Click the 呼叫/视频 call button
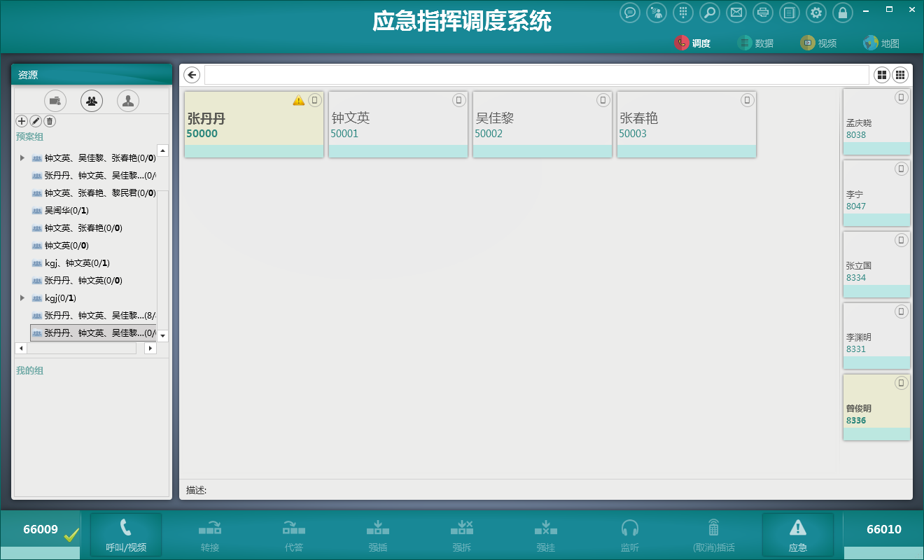The image size is (924, 560). coord(126,535)
